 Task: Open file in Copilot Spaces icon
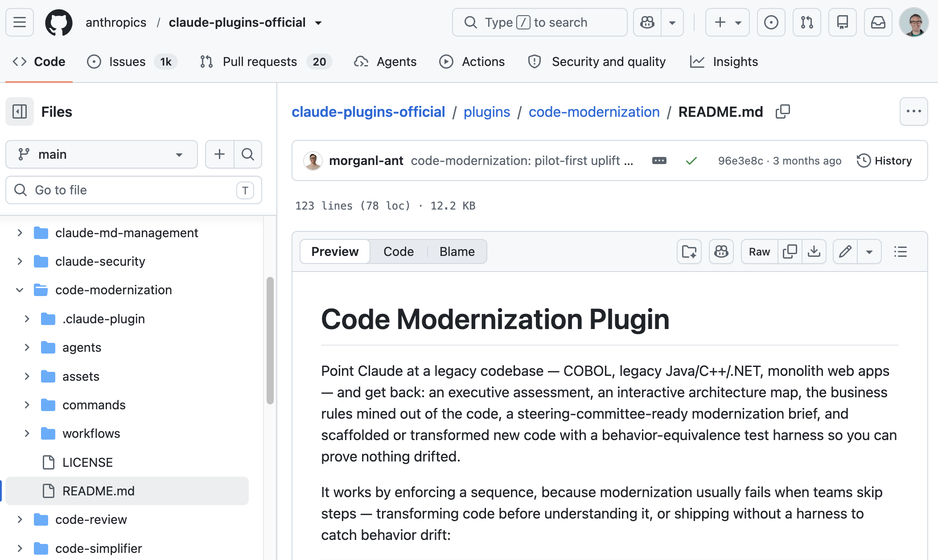pyautogui.click(x=689, y=251)
